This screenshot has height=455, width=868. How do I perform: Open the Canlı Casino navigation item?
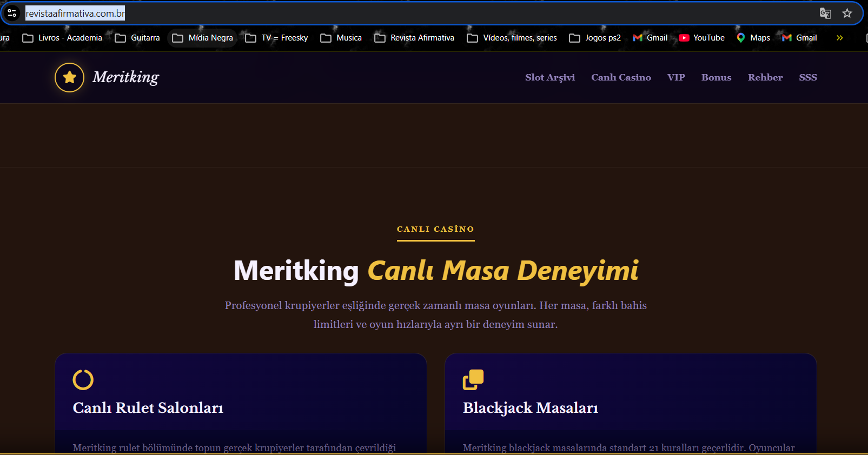(621, 77)
